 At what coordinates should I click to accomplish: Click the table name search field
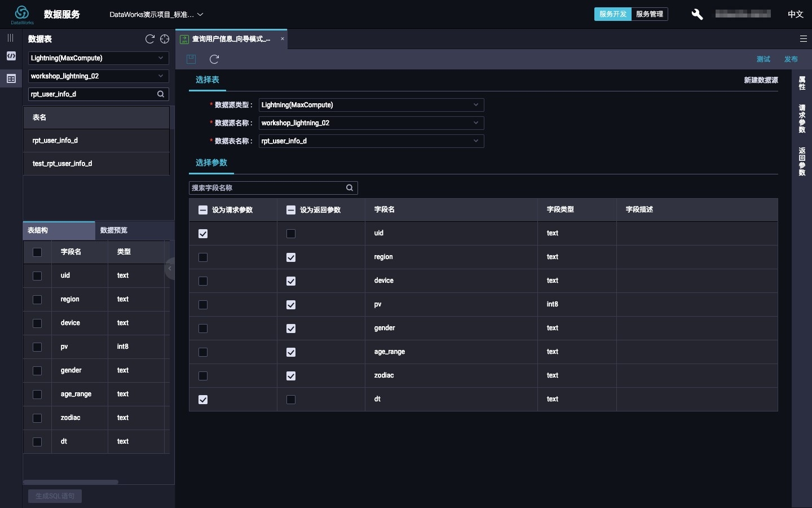(x=99, y=94)
